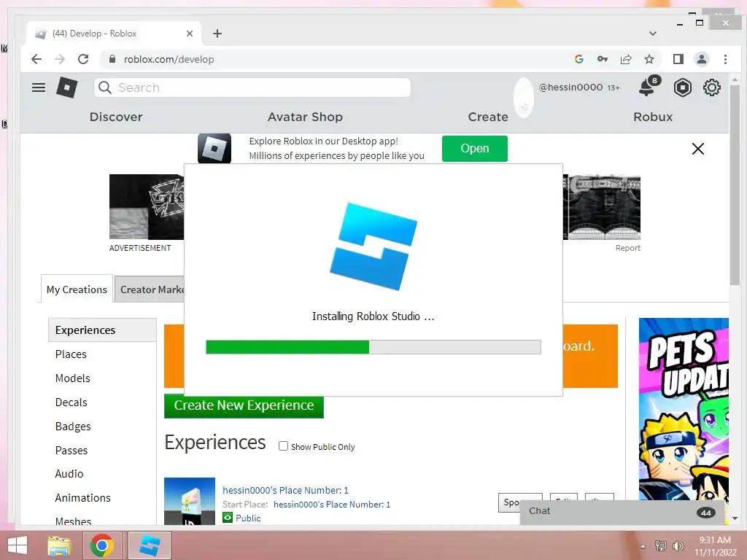The image size is (747, 560).
Task: Click the Roblox logo in site header
Action: pos(66,87)
